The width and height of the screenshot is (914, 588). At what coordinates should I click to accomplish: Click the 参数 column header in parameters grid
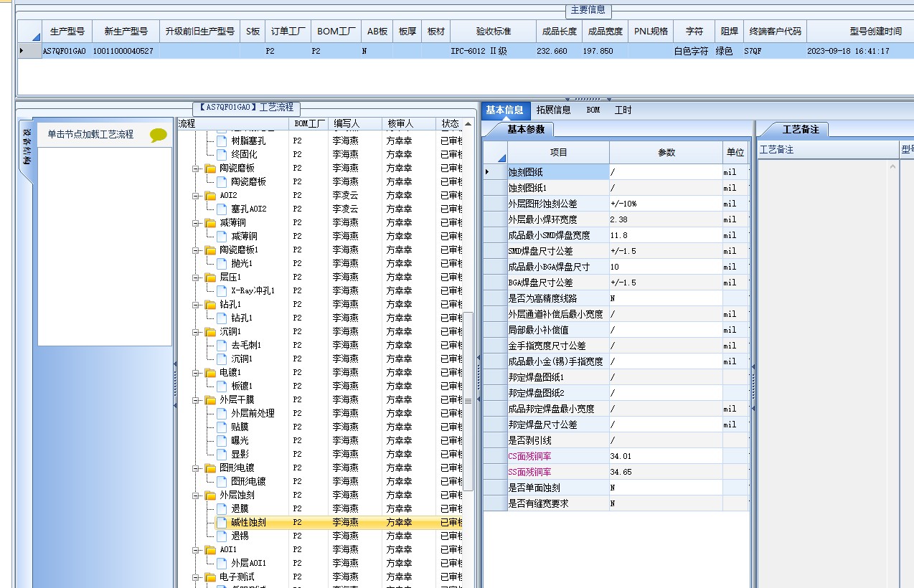[x=666, y=153]
